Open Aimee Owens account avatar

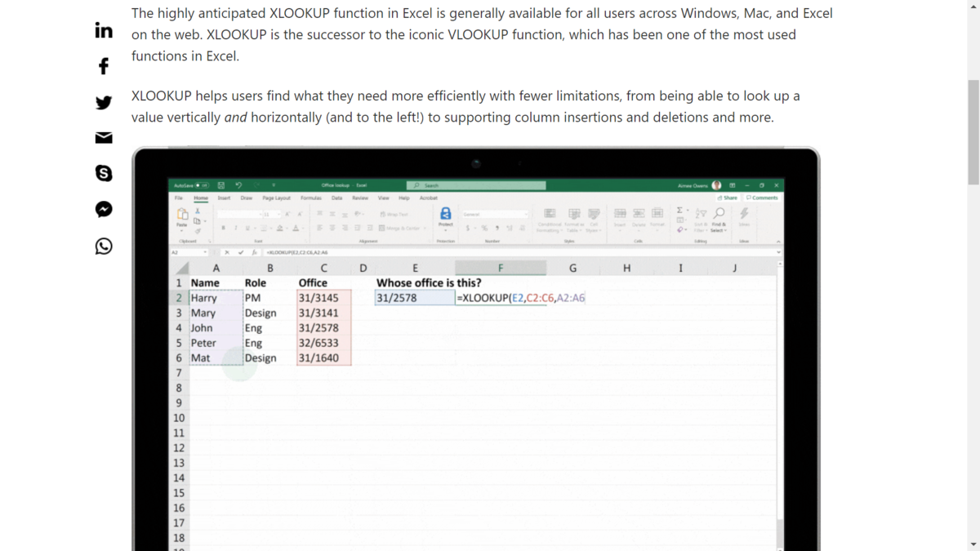click(x=716, y=185)
